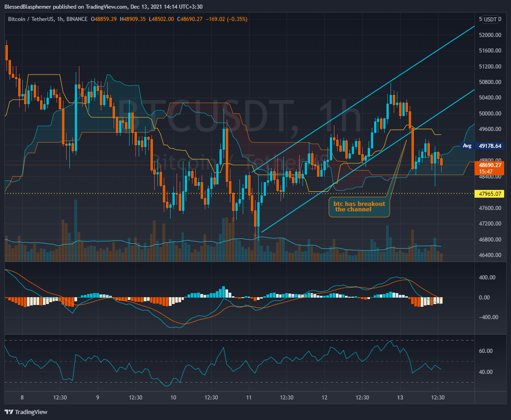Click the low value L48502.00

pos(162,19)
